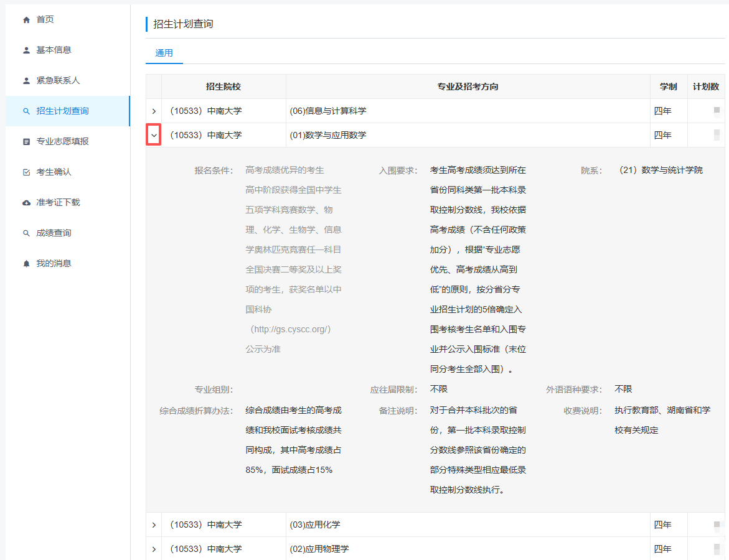
Task: Click the person icon beside 紧急联系人
Action: (x=26, y=81)
